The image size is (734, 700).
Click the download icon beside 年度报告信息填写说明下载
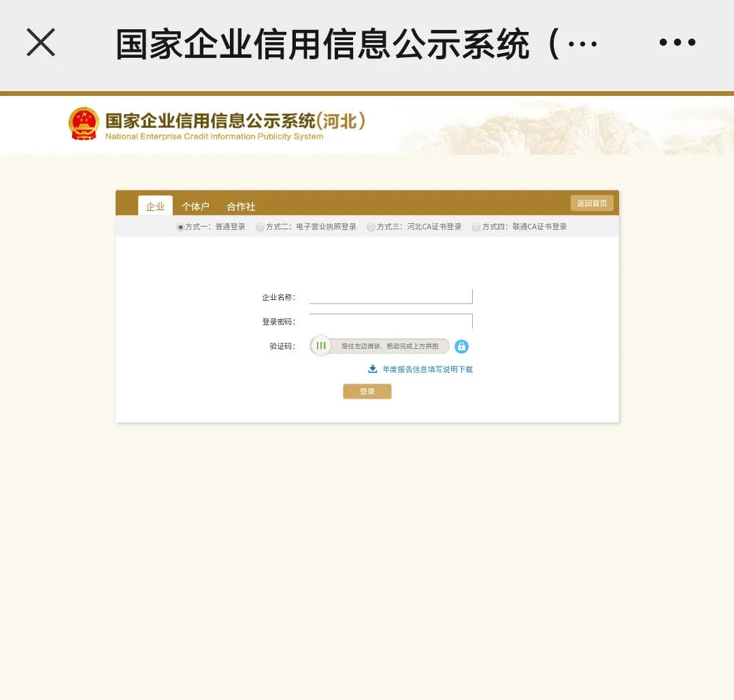click(373, 368)
